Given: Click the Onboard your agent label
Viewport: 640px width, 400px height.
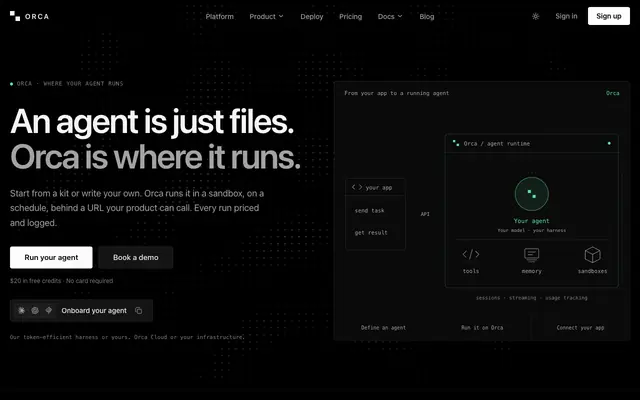Looking at the screenshot, I should tap(94, 311).
